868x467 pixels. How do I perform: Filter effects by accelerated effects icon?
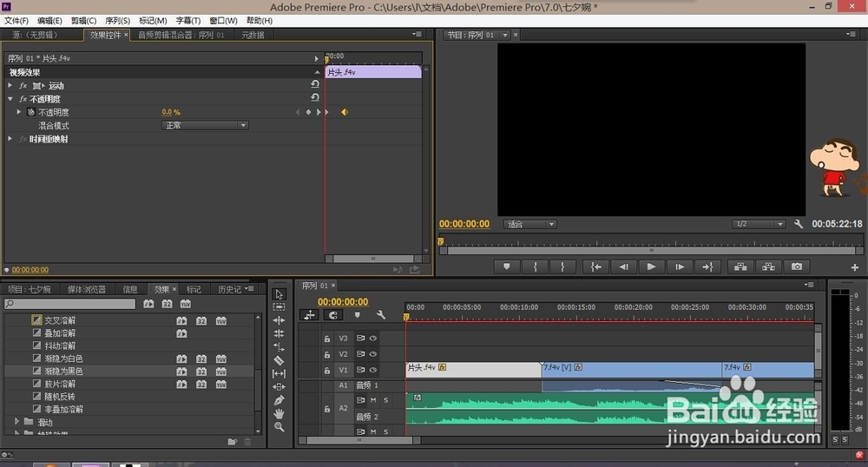(x=148, y=304)
